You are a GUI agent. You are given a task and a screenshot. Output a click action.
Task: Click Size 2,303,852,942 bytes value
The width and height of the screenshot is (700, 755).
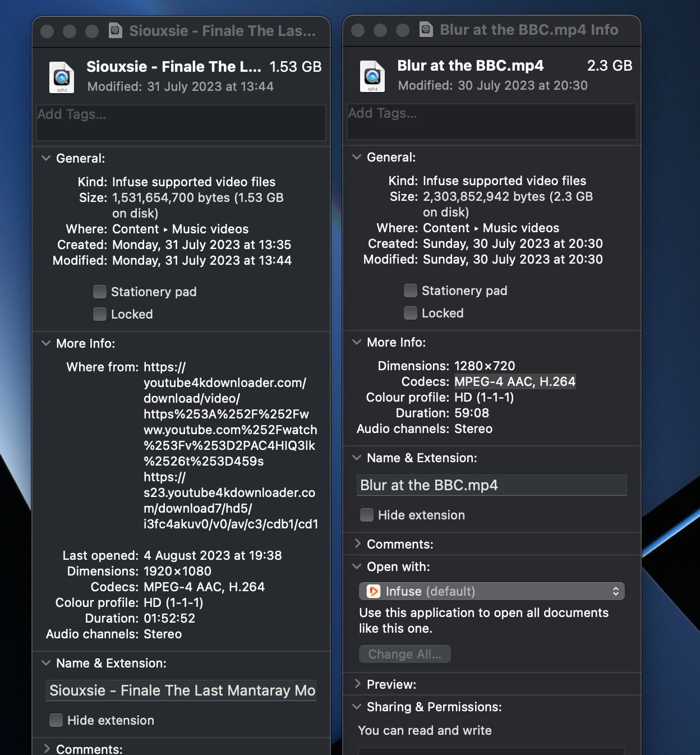pyautogui.click(x=508, y=204)
